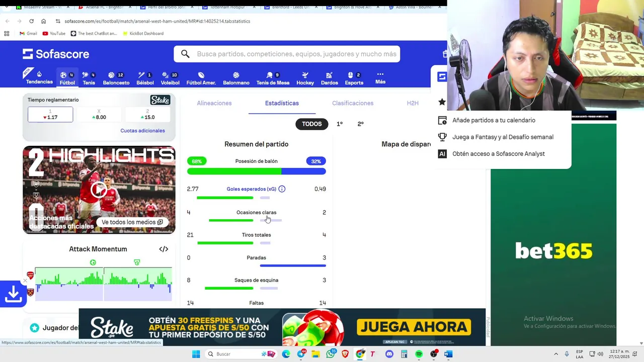This screenshot has height=362, width=644.
Task: Select the Fútbol sport icon
Action: tap(63, 75)
